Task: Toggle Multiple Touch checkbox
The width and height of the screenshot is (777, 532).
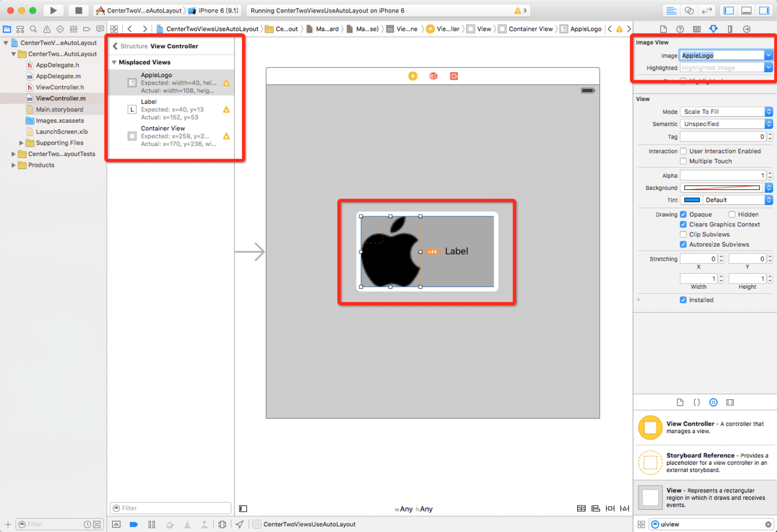Action: [x=684, y=161]
